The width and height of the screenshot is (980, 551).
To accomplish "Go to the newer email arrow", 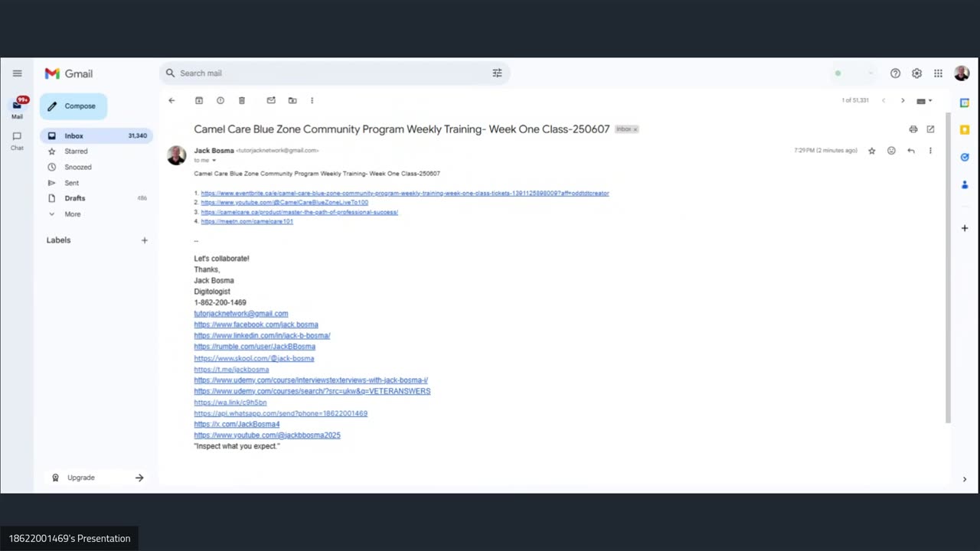I will point(884,100).
